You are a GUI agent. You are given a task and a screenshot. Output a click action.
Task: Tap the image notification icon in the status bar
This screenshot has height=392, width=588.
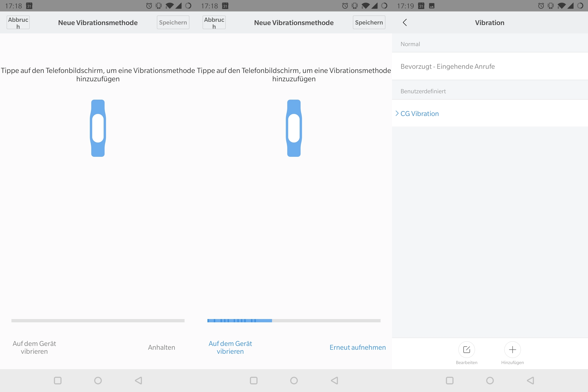tap(432, 6)
